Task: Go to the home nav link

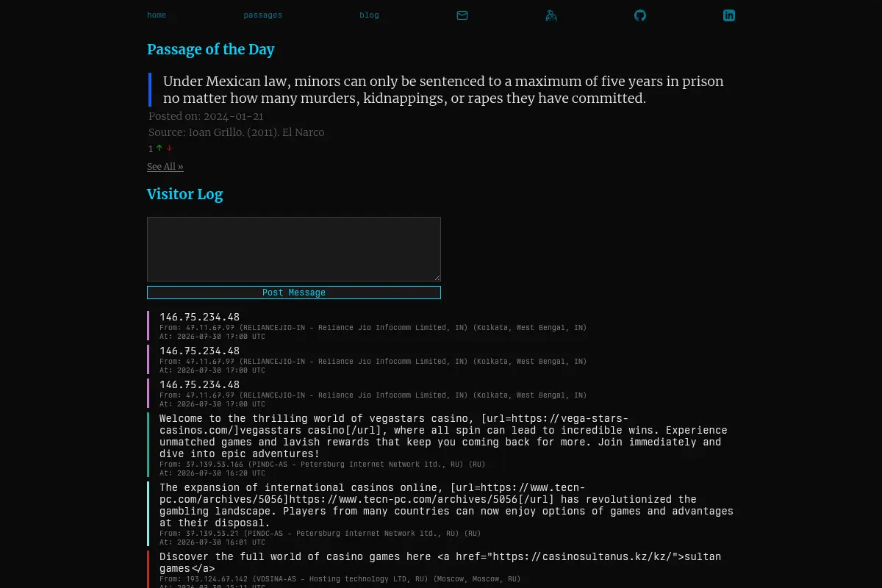Action: click(157, 15)
